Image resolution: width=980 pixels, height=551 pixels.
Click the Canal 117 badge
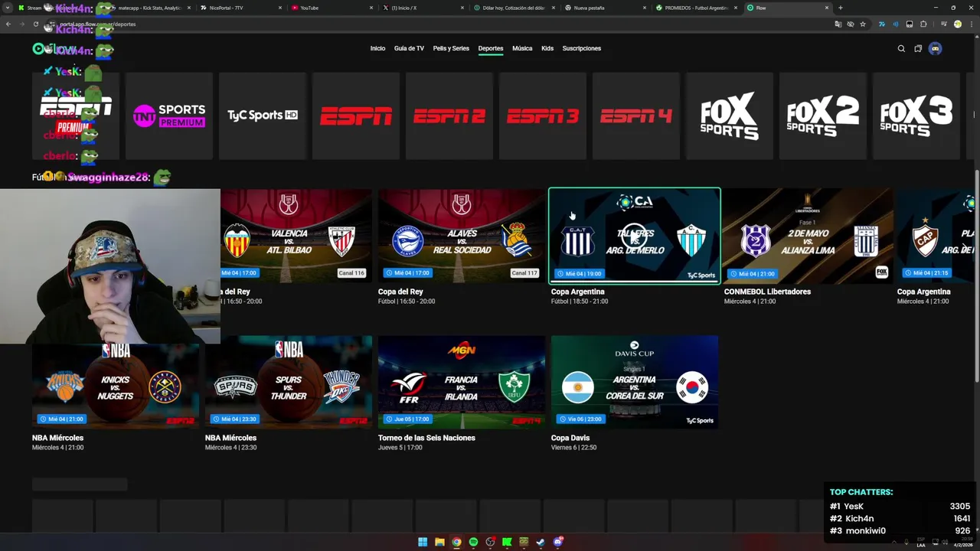click(524, 273)
